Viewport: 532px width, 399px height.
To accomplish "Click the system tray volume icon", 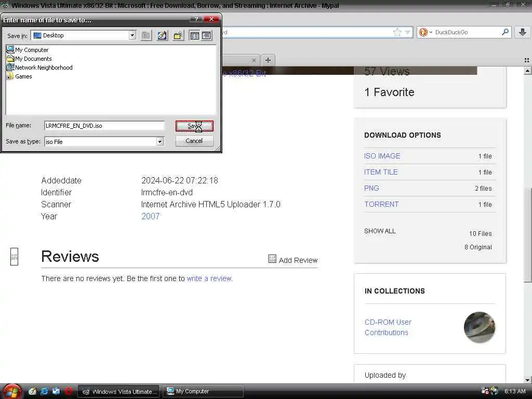I will point(495,391).
